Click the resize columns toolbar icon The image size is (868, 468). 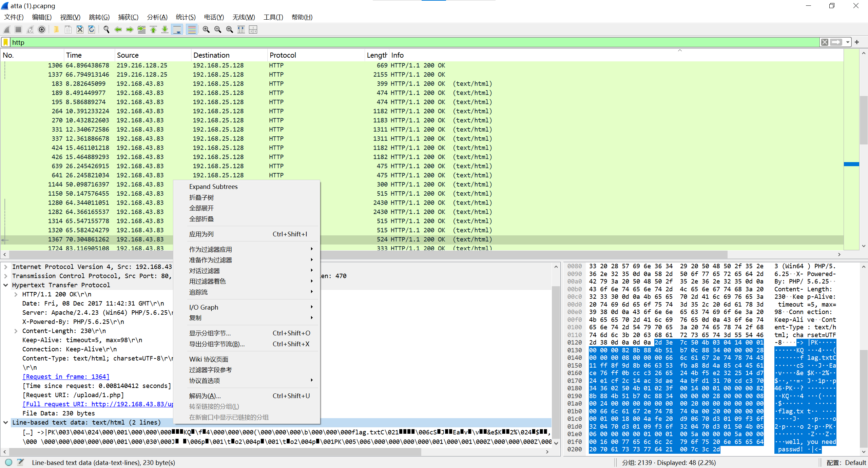pyautogui.click(x=241, y=30)
